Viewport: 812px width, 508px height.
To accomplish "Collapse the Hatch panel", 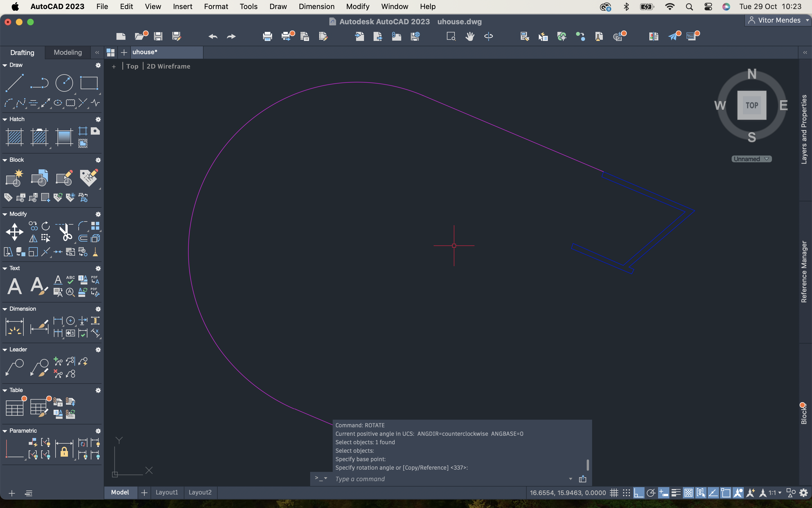I will (5, 119).
